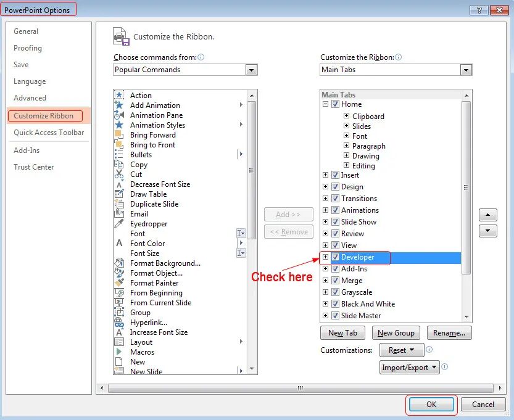
Task: Click the New Group button
Action: [396, 333]
